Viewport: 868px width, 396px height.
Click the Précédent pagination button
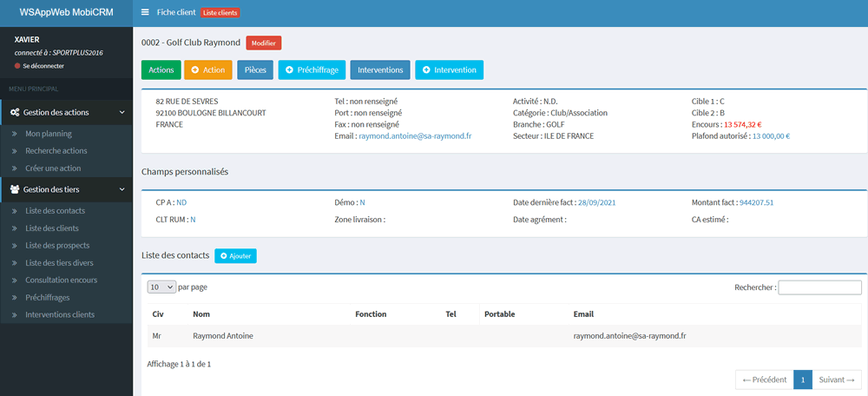click(x=765, y=380)
